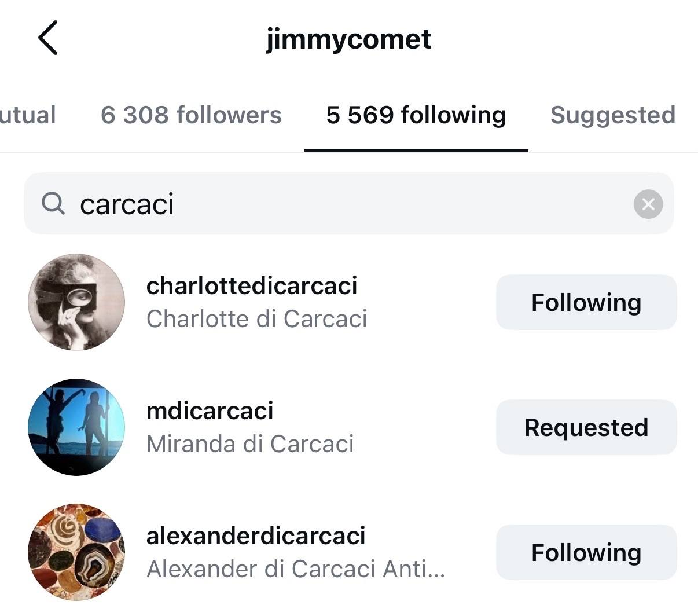The height and width of the screenshot is (616, 698).
Task: Select the 5 569 following tab
Action: point(416,115)
